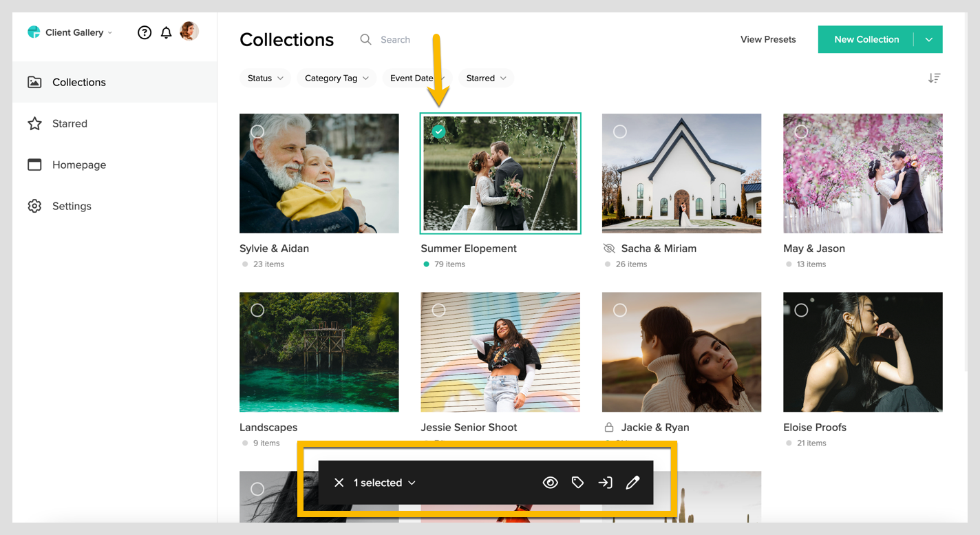Viewport: 980px width, 535px height.
Task: Select the May & Jason collection circle
Action: click(801, 132)
